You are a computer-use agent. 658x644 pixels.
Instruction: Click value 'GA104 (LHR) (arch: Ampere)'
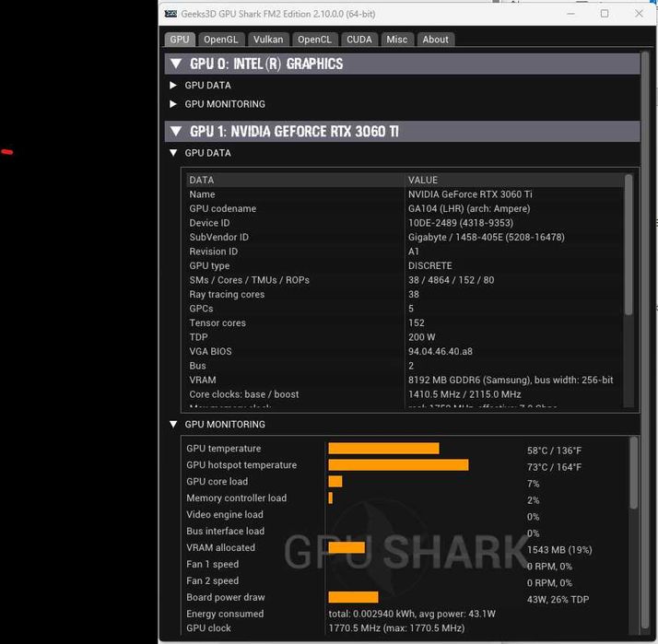pyautogui.click(x=469, y=209)
